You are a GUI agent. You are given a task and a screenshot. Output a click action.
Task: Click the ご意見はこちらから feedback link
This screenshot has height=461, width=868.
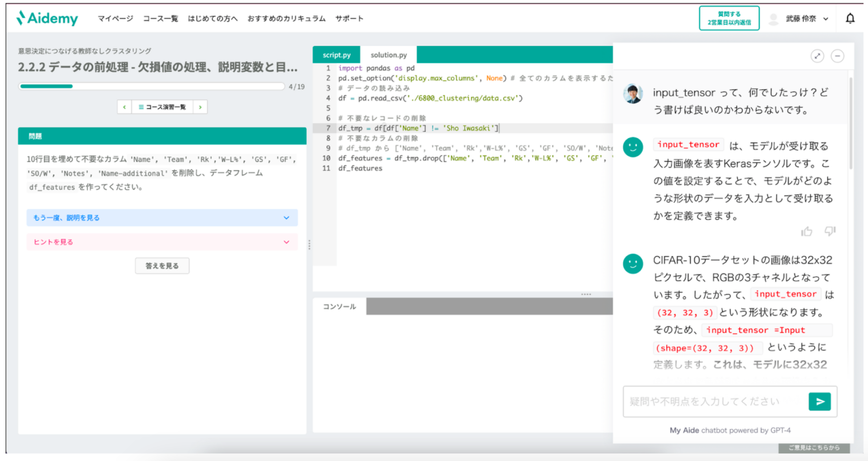pyautogui.click(x=814, y=447)
